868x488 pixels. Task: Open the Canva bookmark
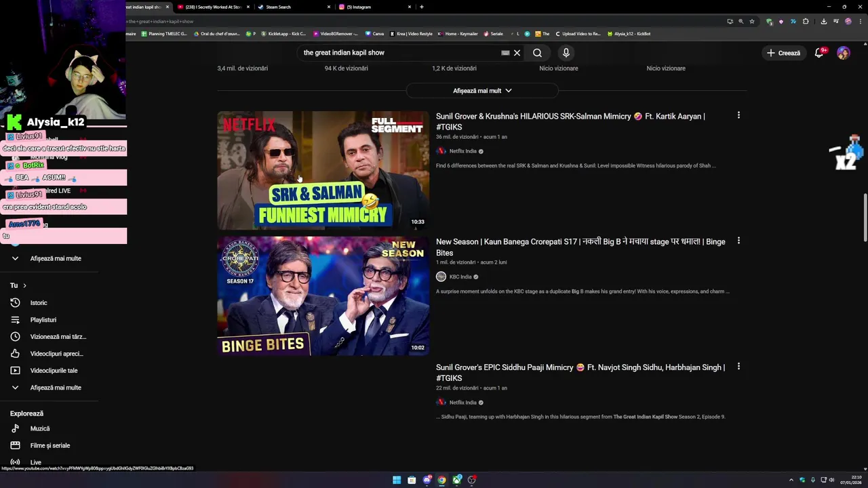[x=374, y=33]
